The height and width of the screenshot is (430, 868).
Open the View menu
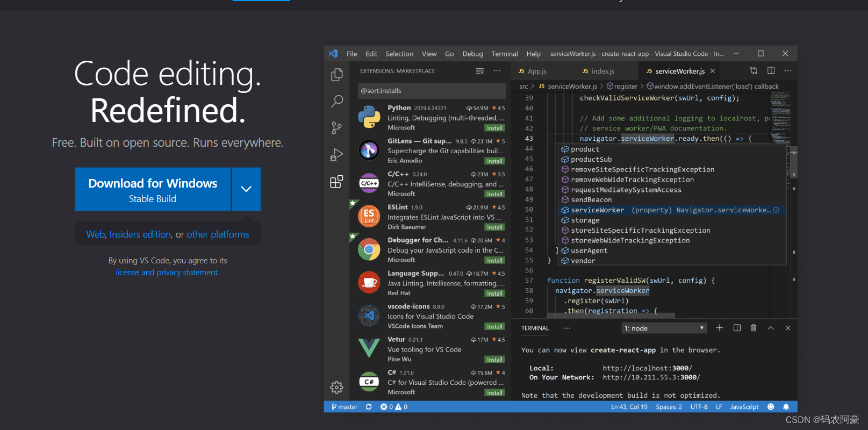pyautogui.click(x=429, y=54)
